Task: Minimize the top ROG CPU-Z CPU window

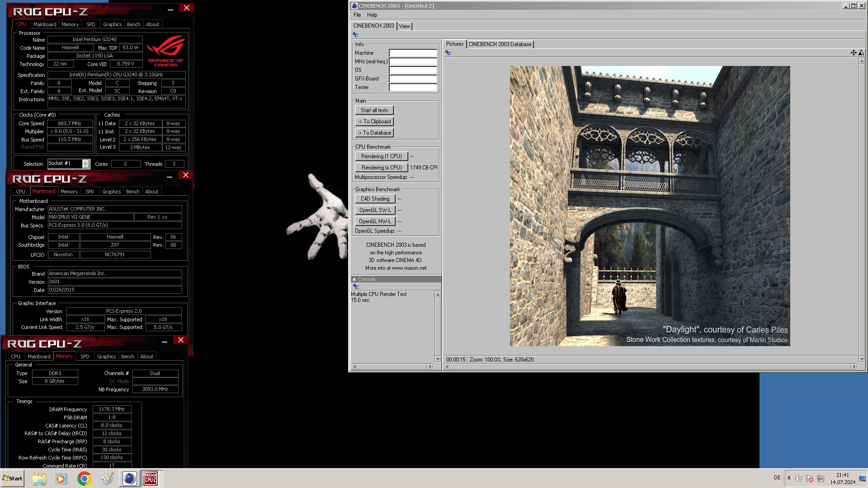Action: pyautogui.click(x=170, y=9)
